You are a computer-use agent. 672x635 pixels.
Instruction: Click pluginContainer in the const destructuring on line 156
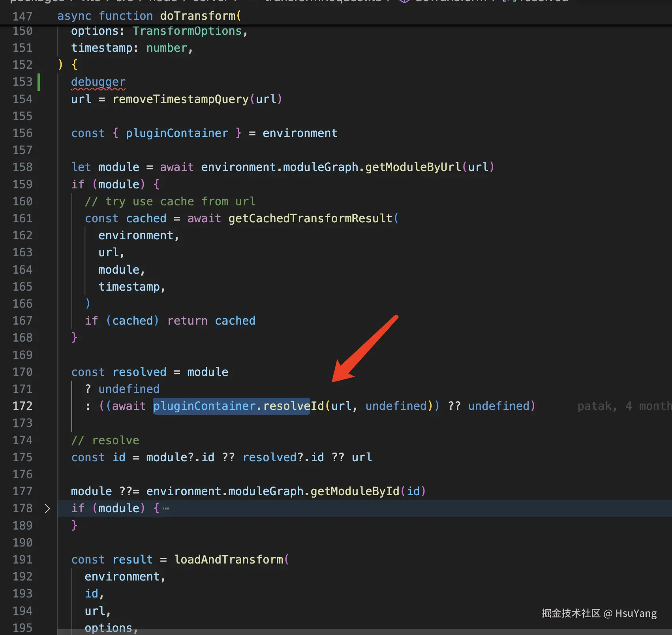click(x=177, y=133)
